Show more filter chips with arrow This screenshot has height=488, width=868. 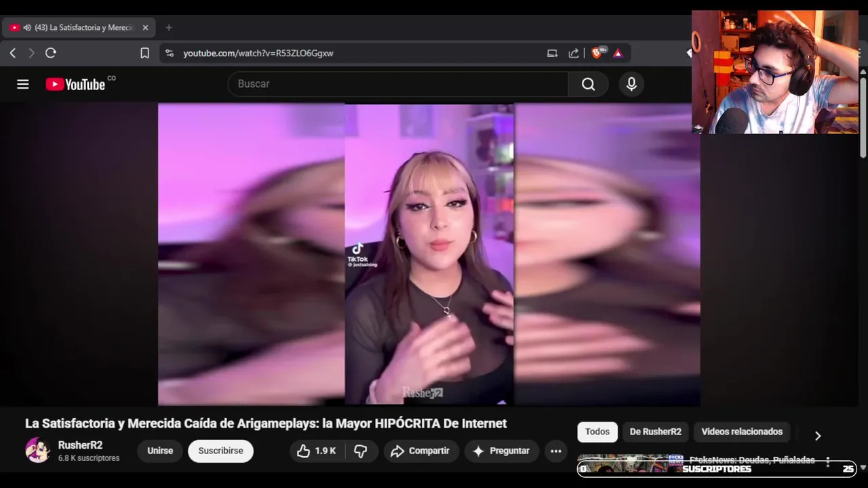tap(817, 436)
